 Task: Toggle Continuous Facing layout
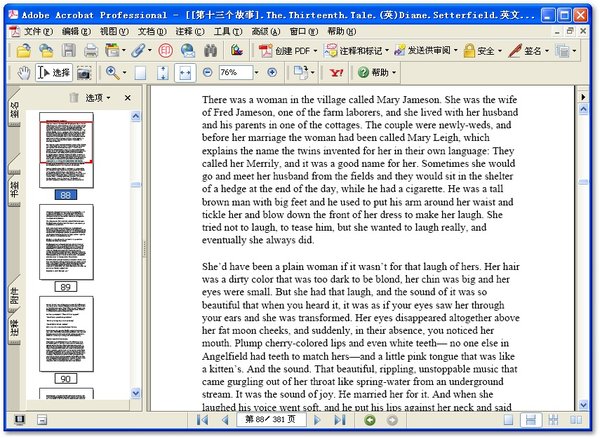(x=553, y=420)
